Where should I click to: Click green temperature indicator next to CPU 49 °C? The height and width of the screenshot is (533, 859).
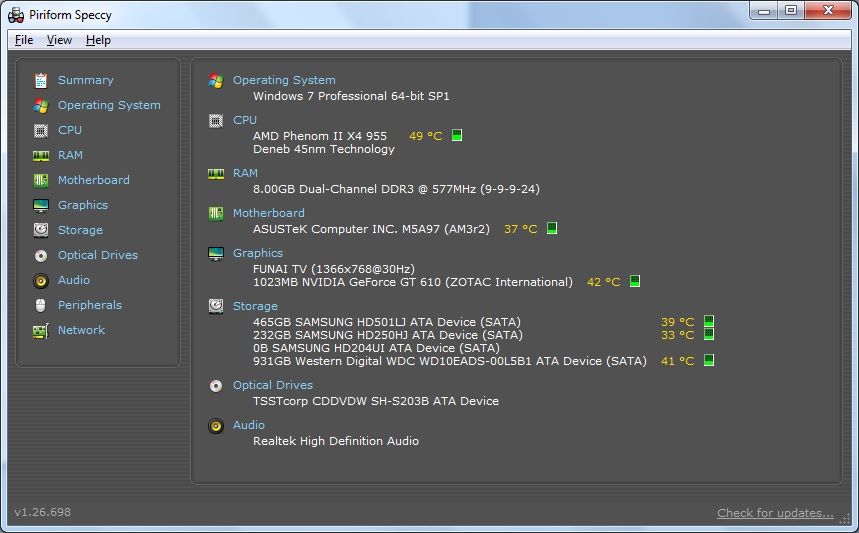[457, 135]
